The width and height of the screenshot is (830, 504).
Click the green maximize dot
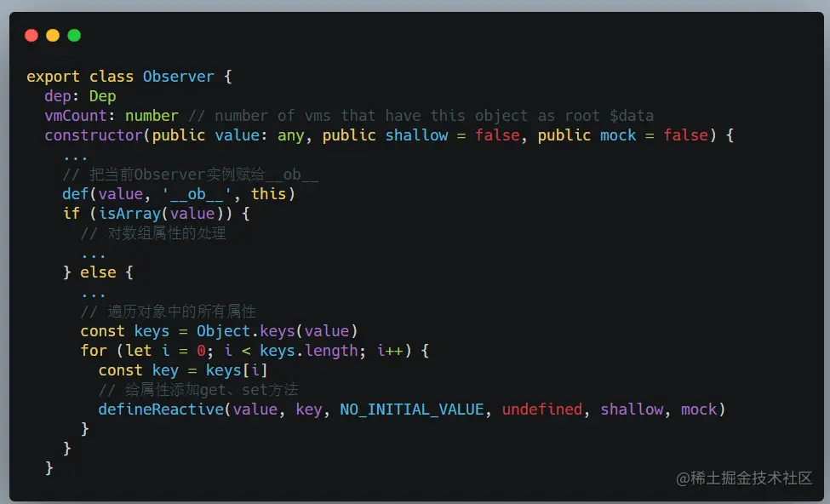[x=74, y=36]
